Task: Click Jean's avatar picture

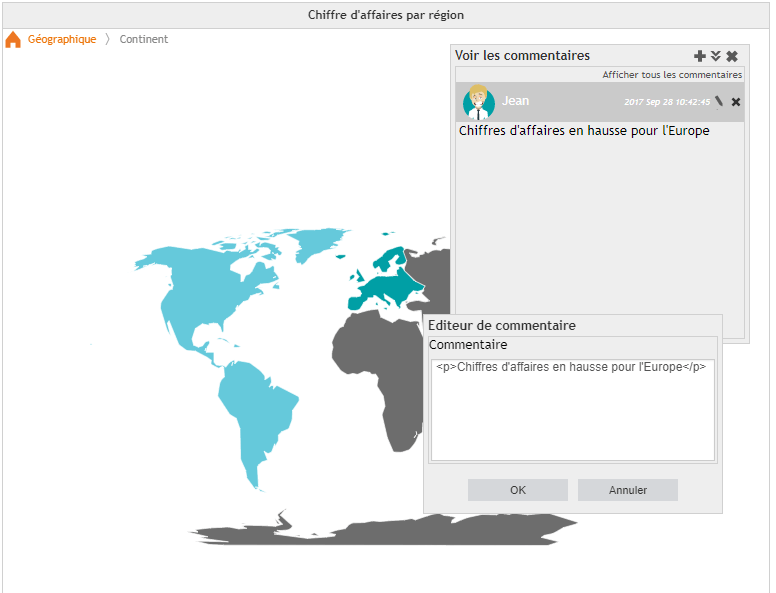Action: [479, 102]
